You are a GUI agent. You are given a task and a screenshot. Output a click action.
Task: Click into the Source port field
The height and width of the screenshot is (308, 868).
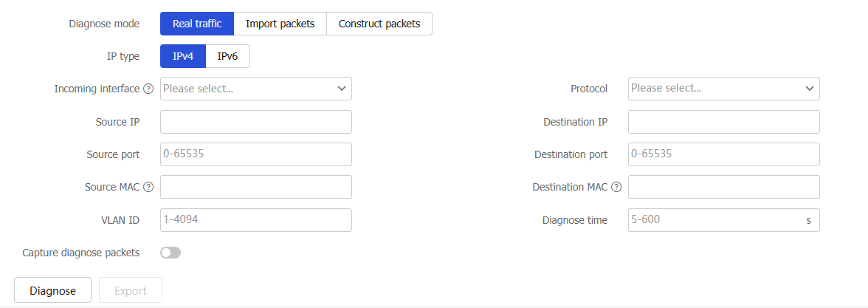[255, 154]
